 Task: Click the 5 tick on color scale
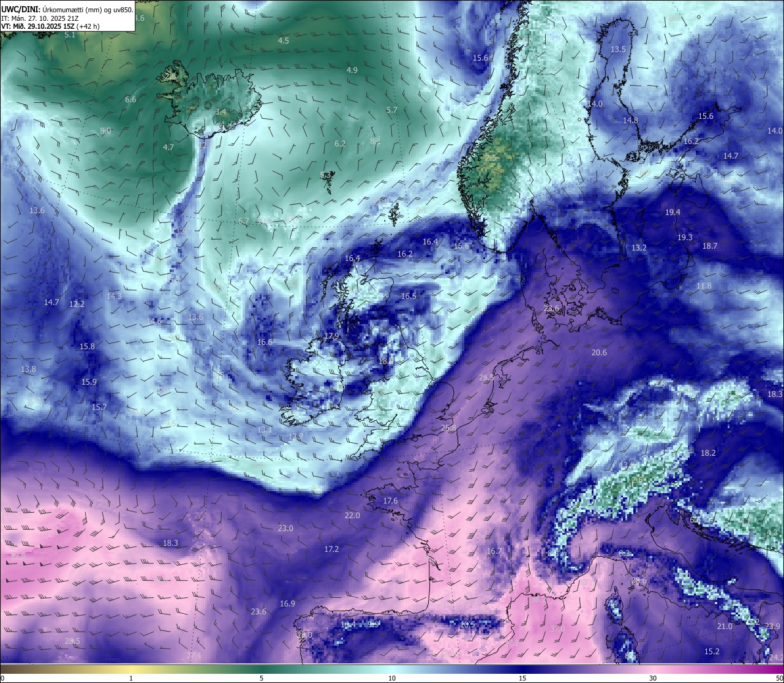pyautogui.click(x=262, y=678)
